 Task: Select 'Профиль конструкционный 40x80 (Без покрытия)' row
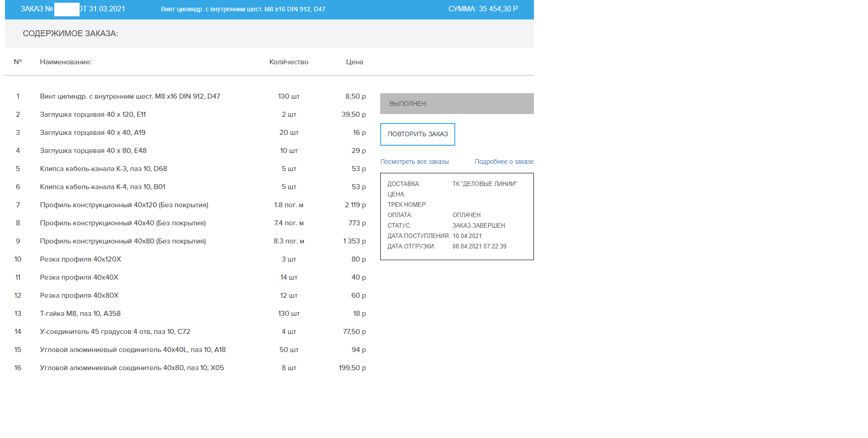[123, 241]
